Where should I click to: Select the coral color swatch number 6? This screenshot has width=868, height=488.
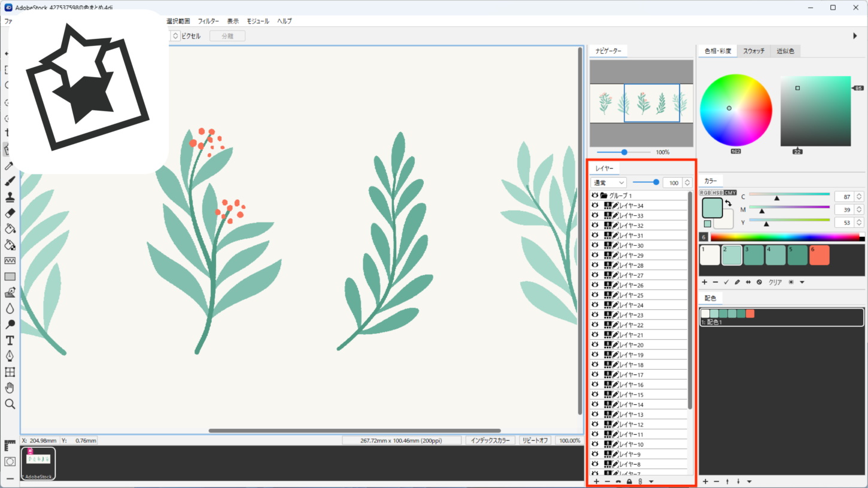pyautogui.click(x=820, y=255)
